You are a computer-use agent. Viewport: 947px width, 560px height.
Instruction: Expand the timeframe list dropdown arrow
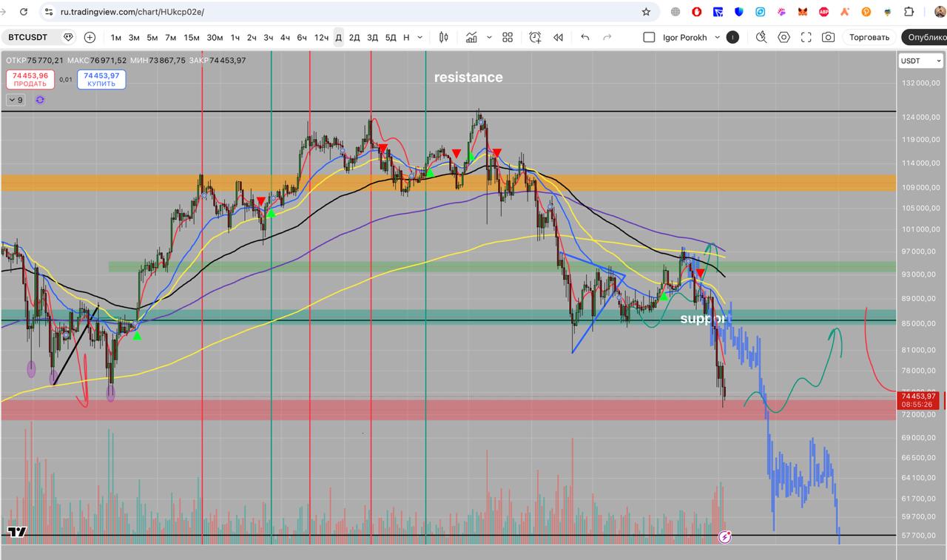[x=420, y=38]
